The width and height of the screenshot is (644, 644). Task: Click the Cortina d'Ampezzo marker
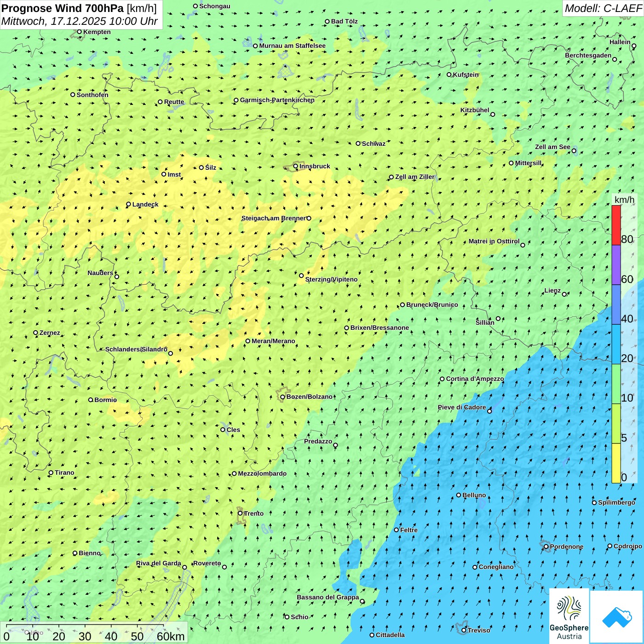(443, 379)
